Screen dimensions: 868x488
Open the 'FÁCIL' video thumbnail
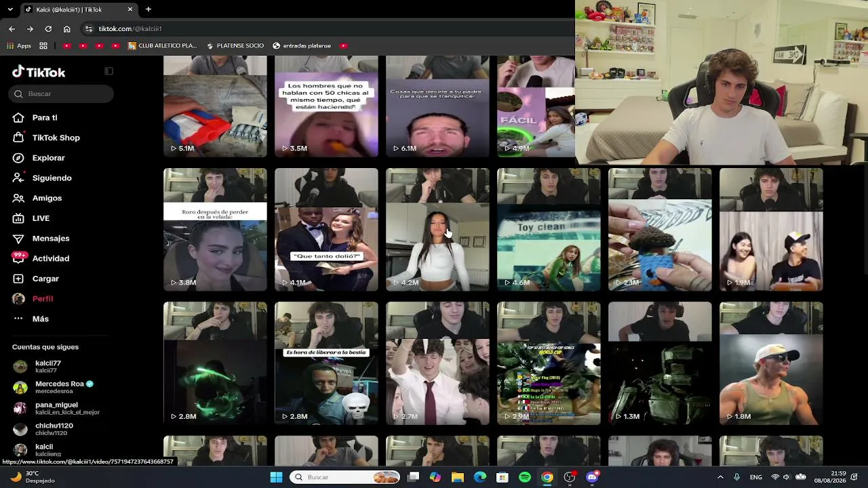pos(536,106)
